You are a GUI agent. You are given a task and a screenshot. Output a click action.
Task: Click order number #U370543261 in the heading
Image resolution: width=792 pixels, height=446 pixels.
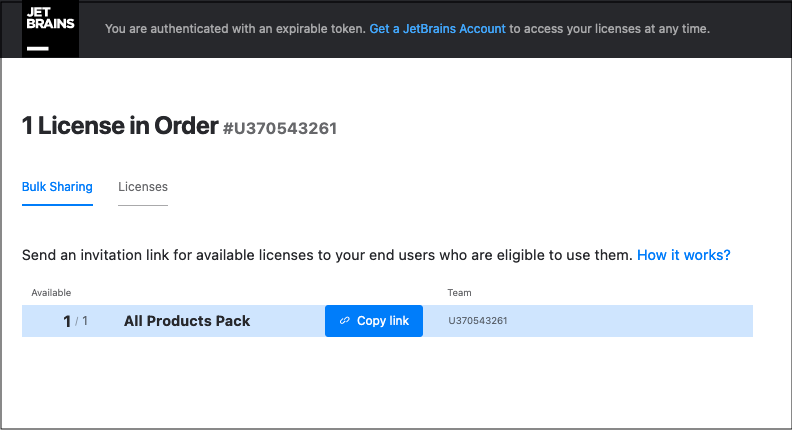[x=280, y=129]
